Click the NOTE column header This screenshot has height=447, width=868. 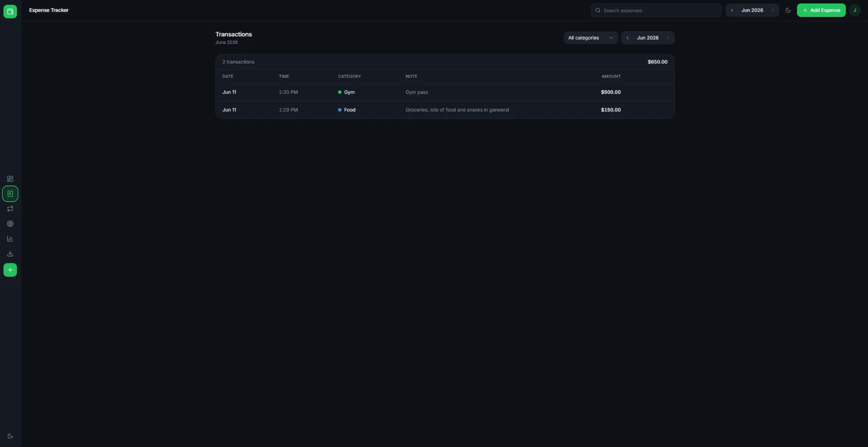click(411, 76)
